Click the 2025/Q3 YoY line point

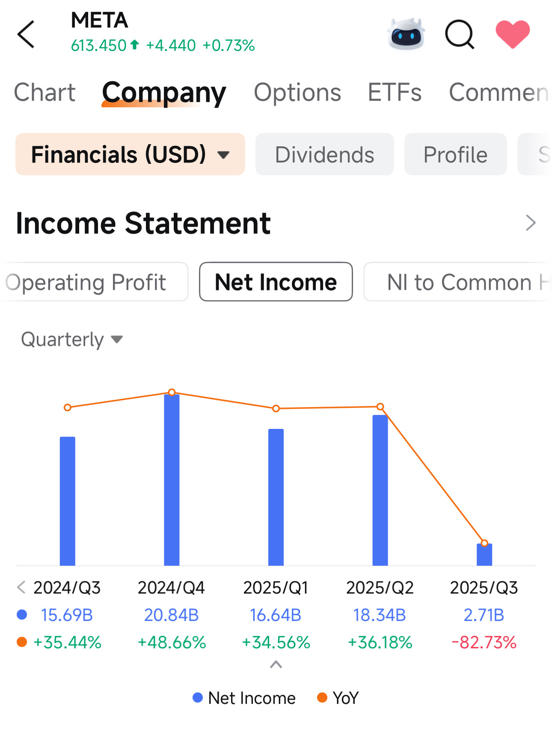484,543
